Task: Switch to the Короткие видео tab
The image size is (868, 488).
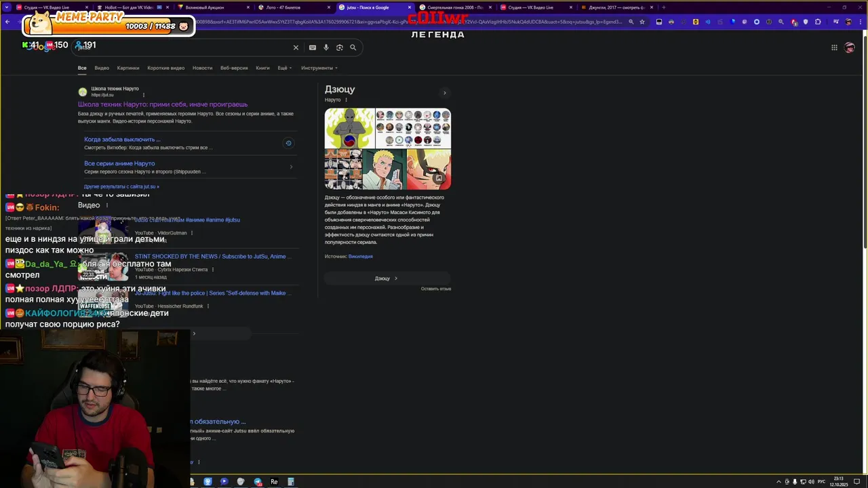Action: pos(165,68)
